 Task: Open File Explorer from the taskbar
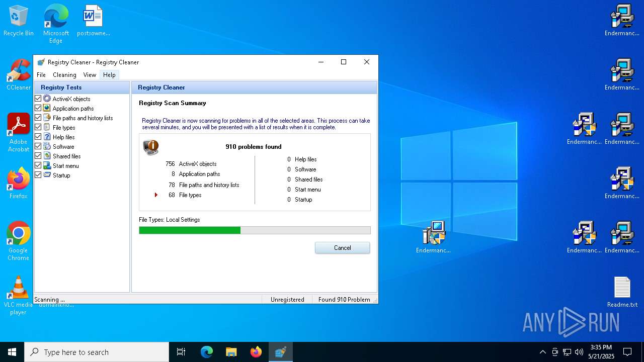pos(231,352)
